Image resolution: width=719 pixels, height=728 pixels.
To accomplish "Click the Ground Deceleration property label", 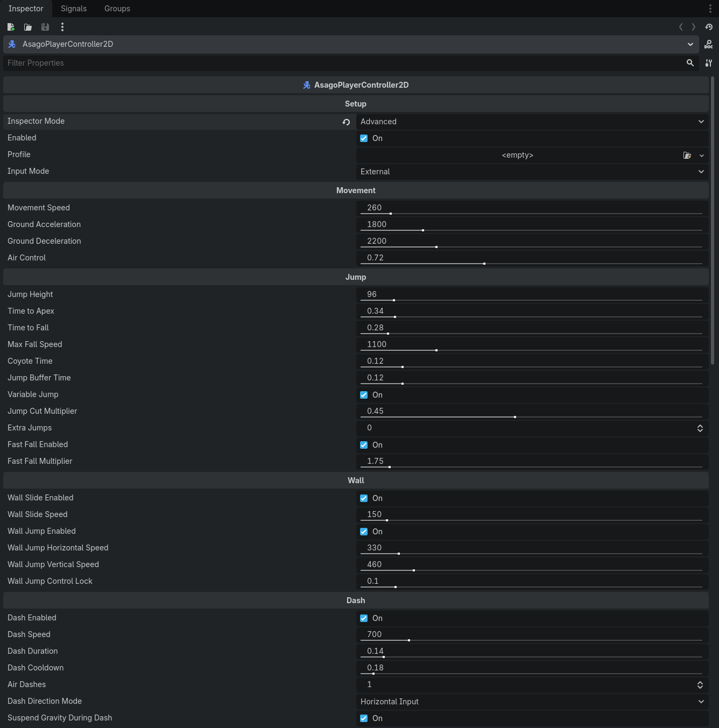I will coord(44,241).
